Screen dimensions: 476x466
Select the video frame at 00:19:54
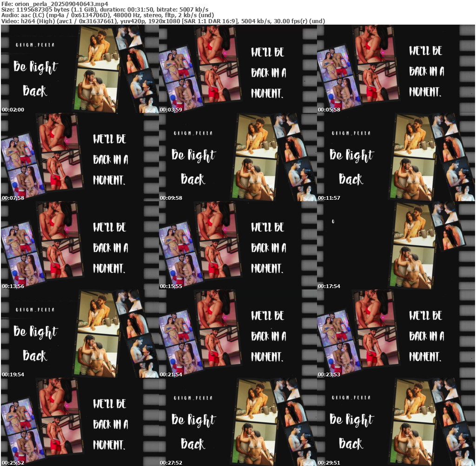[x=80, y=334]
